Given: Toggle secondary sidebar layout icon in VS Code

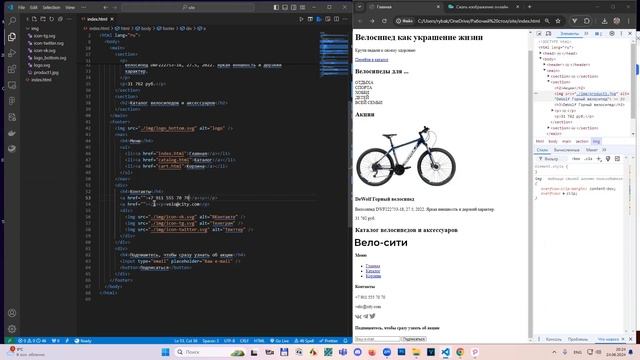Looking at the screenshot, I should pyautogui.click(x=293, y=7).
